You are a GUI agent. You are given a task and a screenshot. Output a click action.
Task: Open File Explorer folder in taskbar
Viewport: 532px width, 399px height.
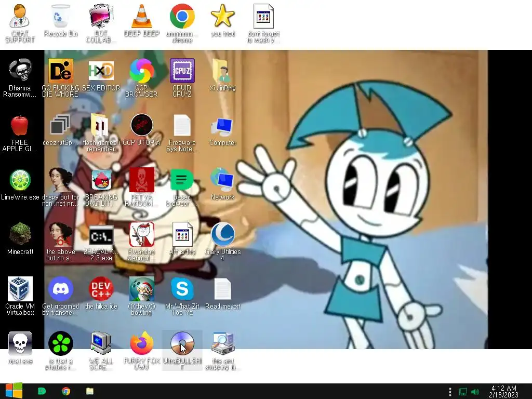90,391
